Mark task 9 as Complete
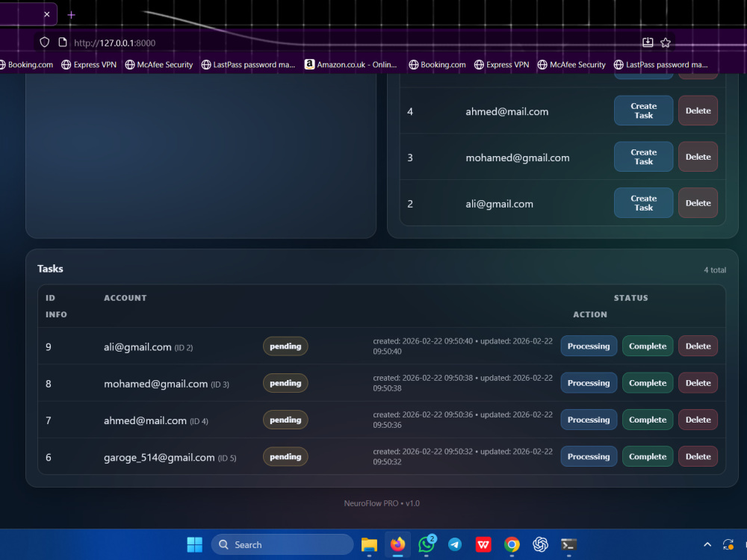The height and width of the screenshot is (560, 747). coord(648,346)
